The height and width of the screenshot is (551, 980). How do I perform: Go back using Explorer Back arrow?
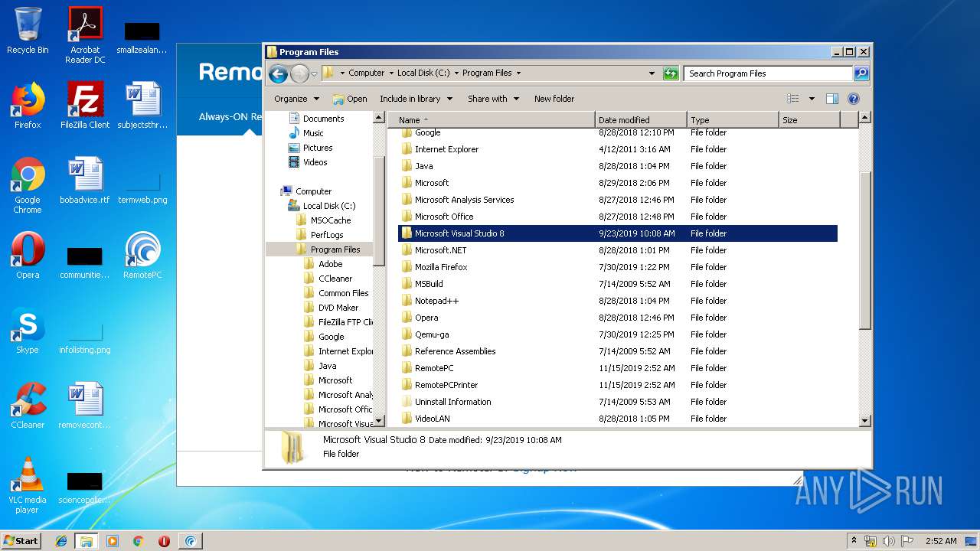point(279,73)
